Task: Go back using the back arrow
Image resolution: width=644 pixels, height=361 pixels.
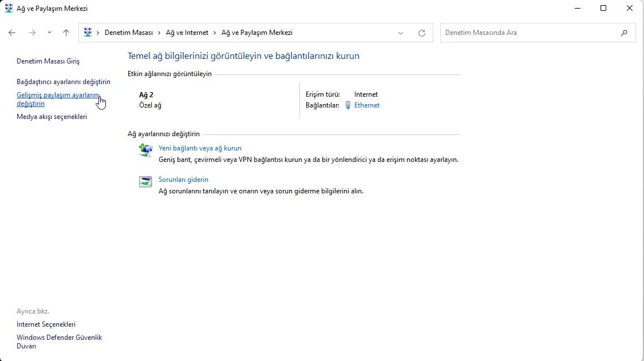Action: (12, 33)
